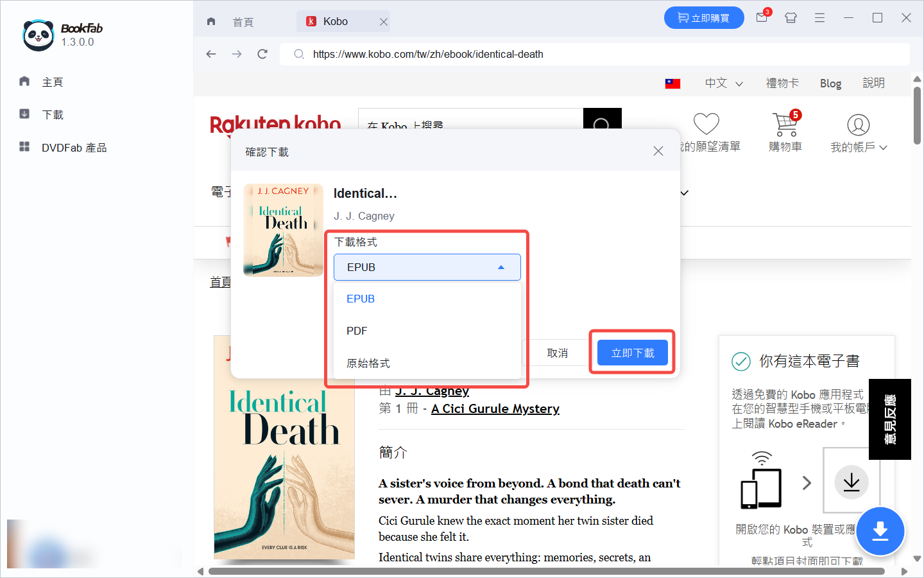This screenshot has height=578, width=924.
Task: Click the 取消 cancel button
Action: click(557, 353)
